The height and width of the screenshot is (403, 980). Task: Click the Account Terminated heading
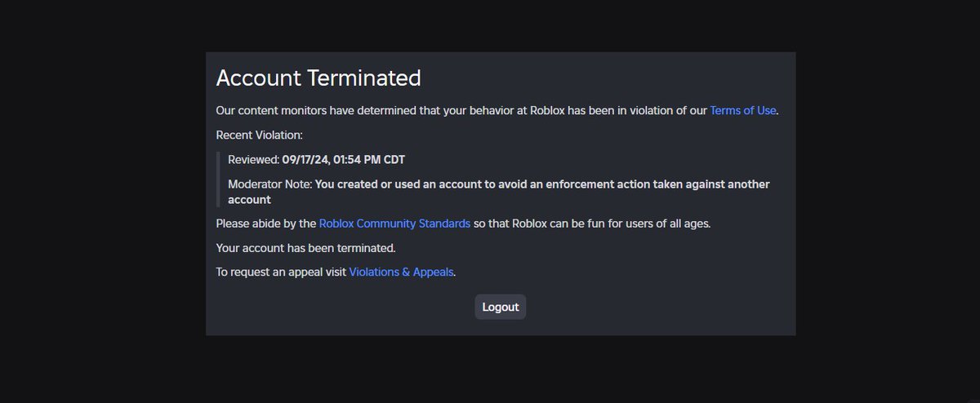(318, 78)
